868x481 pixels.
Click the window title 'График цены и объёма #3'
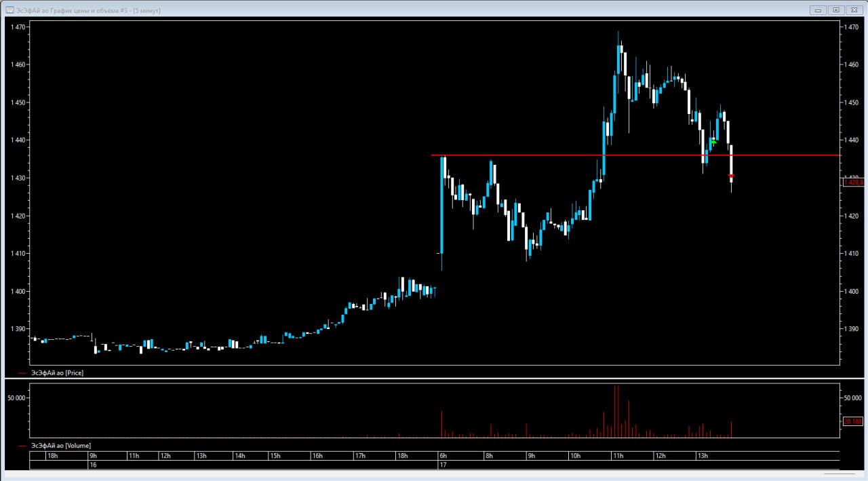90,11
